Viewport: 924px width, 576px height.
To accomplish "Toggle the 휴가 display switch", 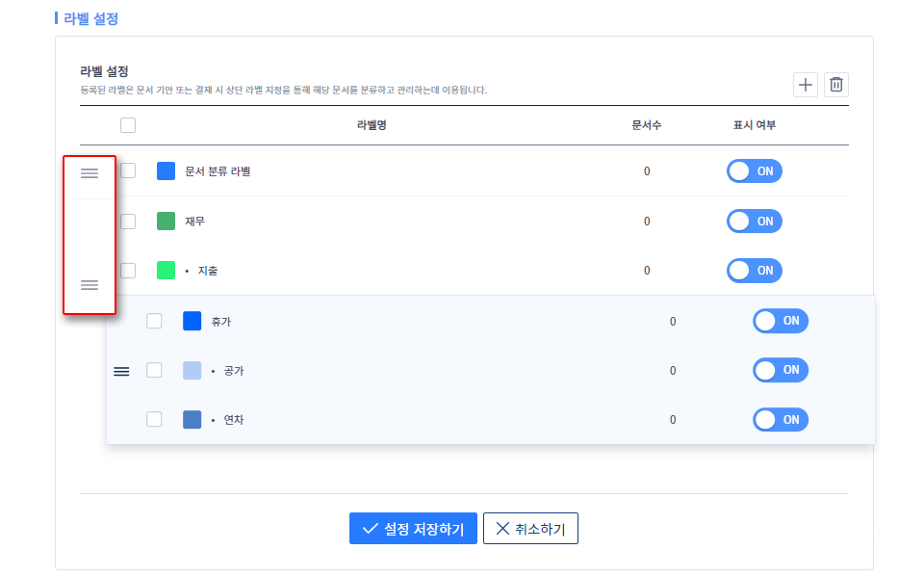I will [781, 321].
